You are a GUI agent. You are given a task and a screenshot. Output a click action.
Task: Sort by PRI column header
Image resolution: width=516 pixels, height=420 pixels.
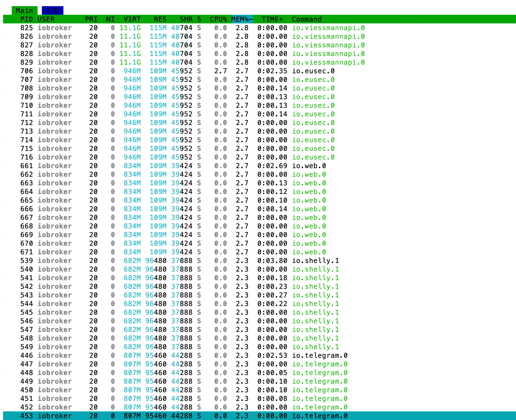click(91, 19)
